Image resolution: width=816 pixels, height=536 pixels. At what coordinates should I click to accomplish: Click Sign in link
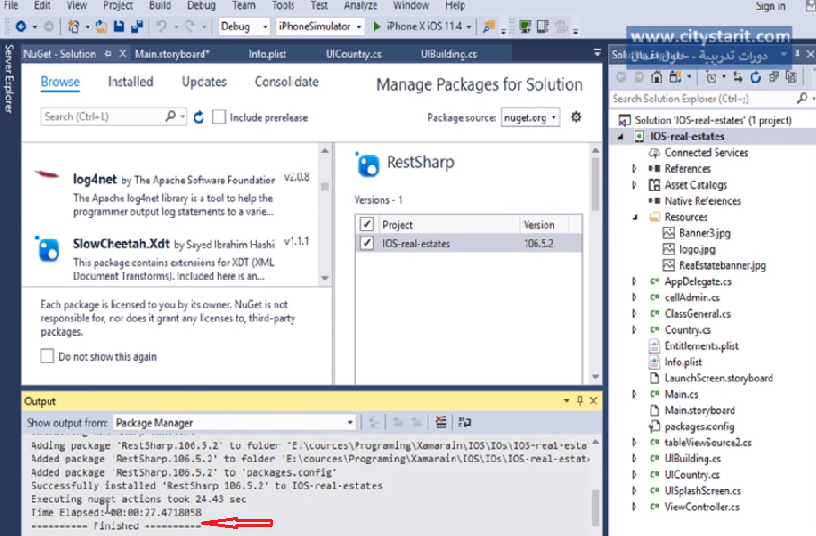(771, 6)
